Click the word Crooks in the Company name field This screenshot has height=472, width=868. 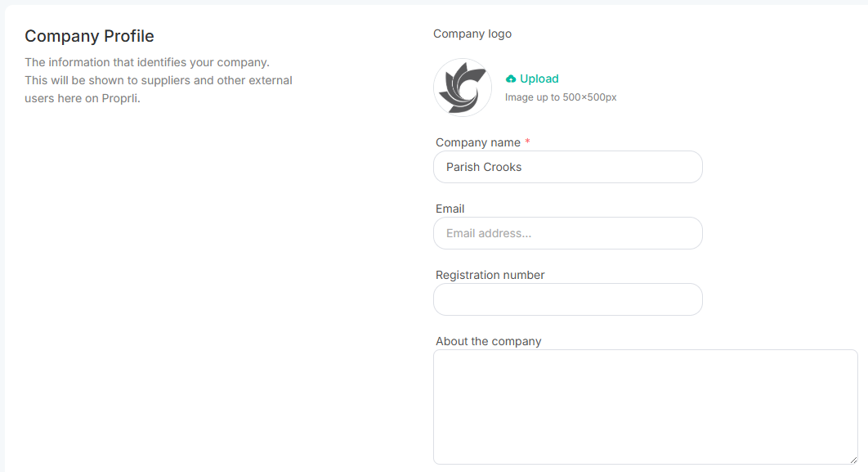[x=503, y=167]
